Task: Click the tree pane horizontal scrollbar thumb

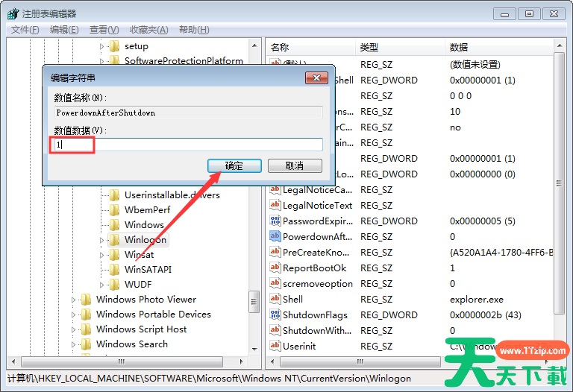Action: pyautogui.click(x=122, y=361)
